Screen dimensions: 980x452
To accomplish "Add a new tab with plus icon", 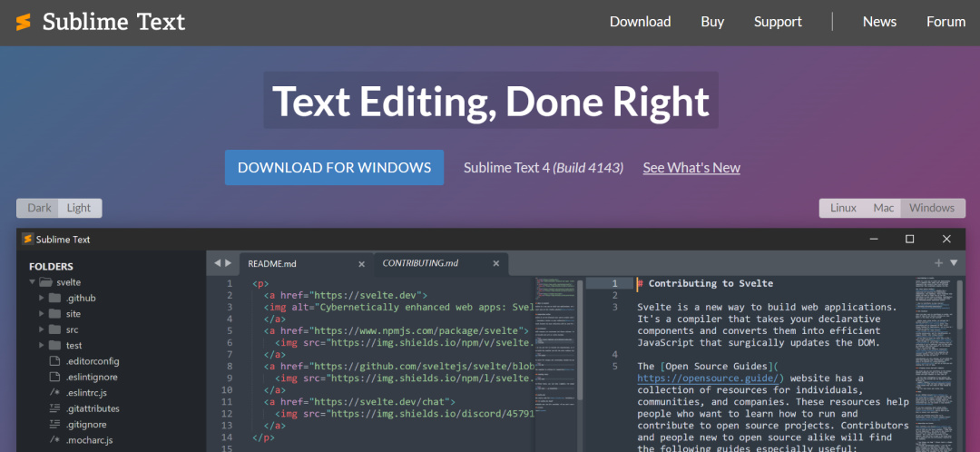I will [x=938, y=263].
